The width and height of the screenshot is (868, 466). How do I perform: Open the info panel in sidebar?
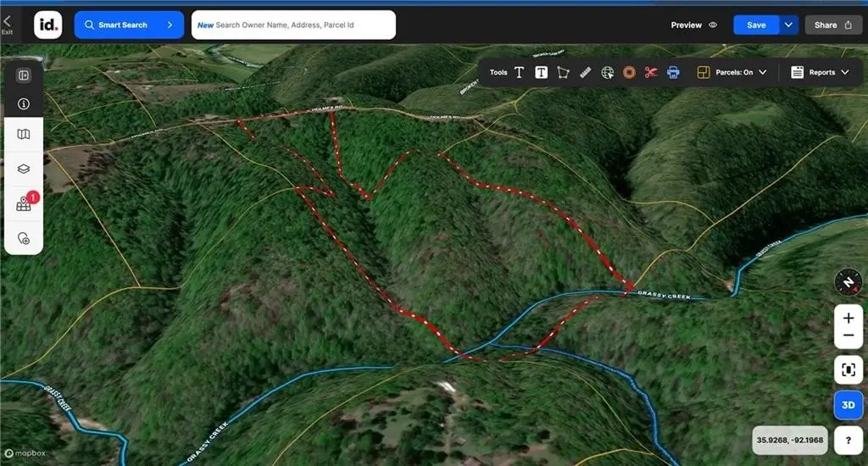[x=24, y=104]
